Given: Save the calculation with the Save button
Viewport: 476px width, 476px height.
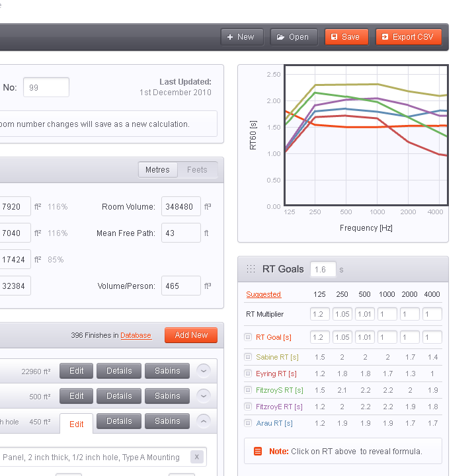Looking at the screenshot, I should tap(346, 37).
